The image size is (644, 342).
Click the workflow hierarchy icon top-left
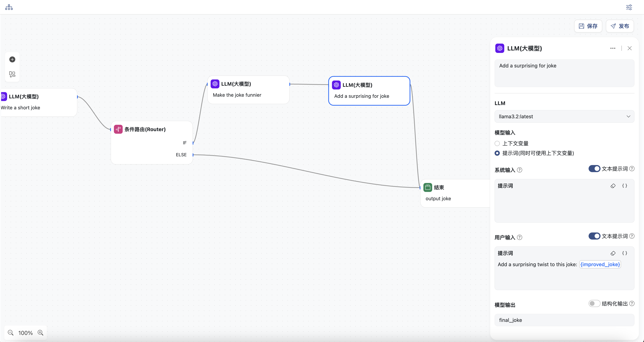(9, 7)
